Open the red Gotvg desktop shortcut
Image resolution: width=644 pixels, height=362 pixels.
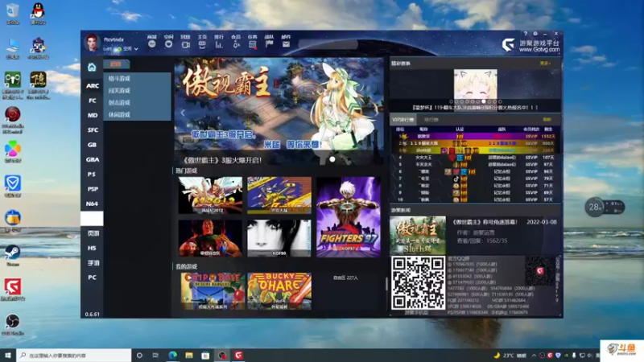13,289
